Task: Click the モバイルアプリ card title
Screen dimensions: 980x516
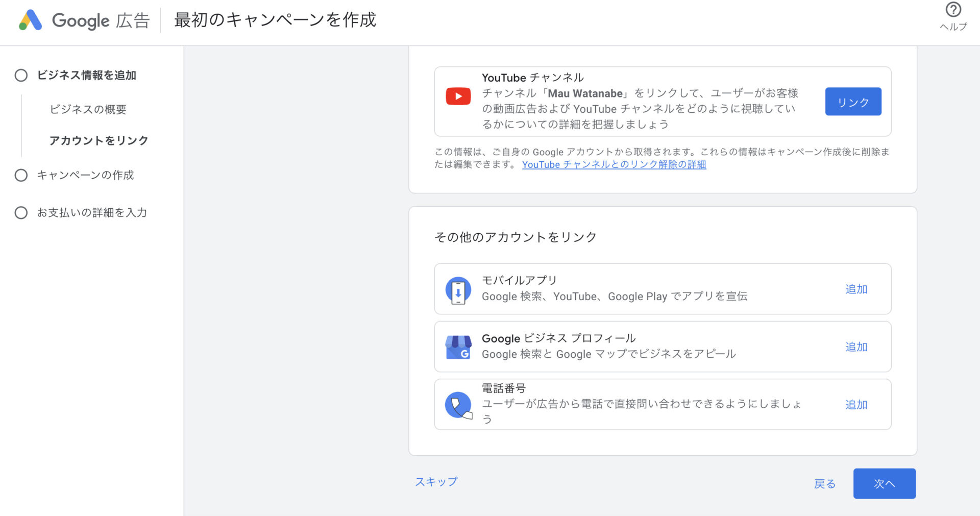Action: pyautogui.click(x=519, y=280)
